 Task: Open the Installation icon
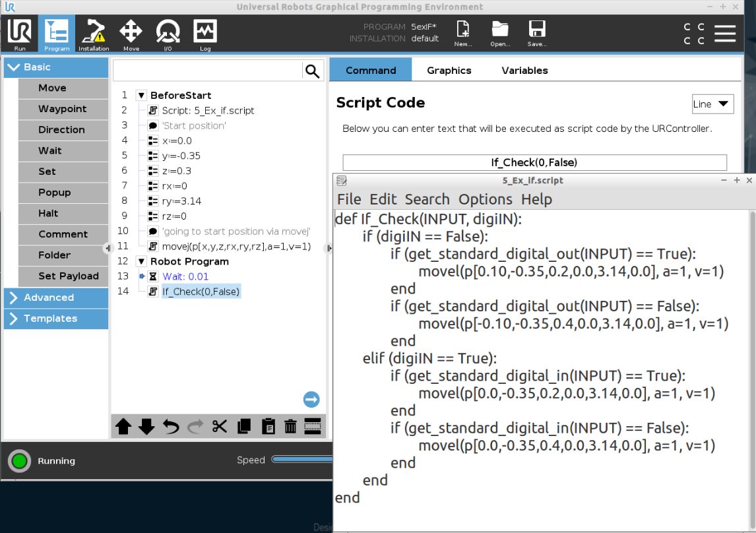click(94, 34)
